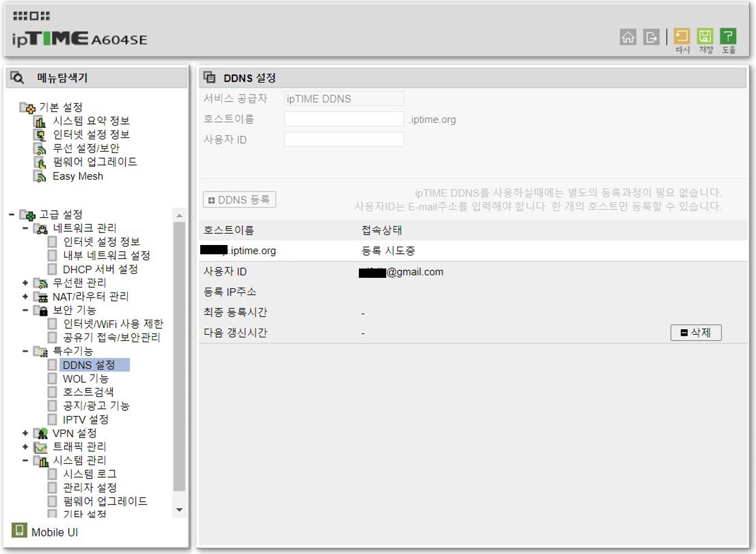This screenshot has height=554, width=756.
Task: Click the menu tree scroll-up arrow
Action: coord(179,215)
